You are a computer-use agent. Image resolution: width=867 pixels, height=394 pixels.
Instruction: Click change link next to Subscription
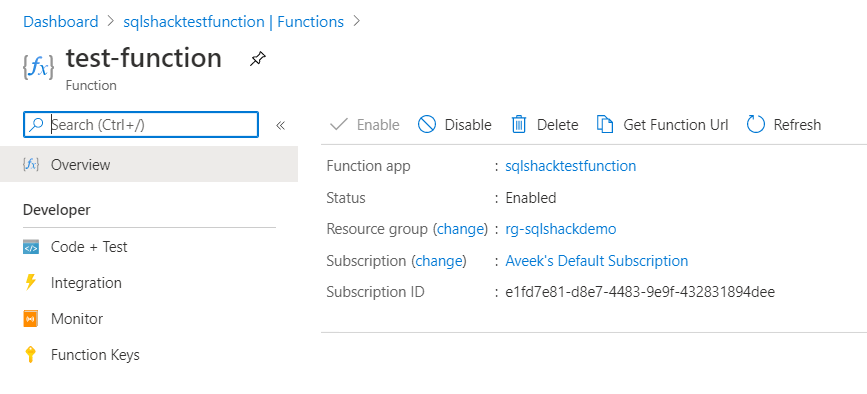[x=439, y=260]
